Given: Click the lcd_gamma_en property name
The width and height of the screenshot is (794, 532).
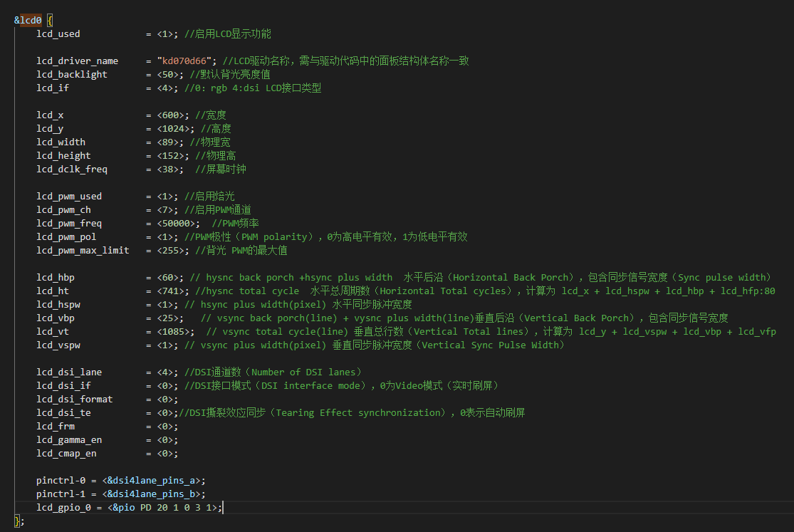Looking at the screenshot, I should tap(69, 440).
